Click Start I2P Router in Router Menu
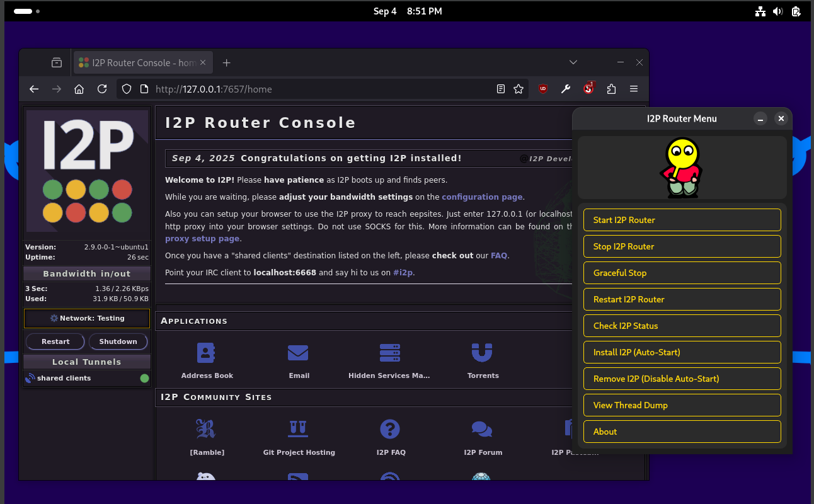814x504 pixels. (x=682, y=220)
